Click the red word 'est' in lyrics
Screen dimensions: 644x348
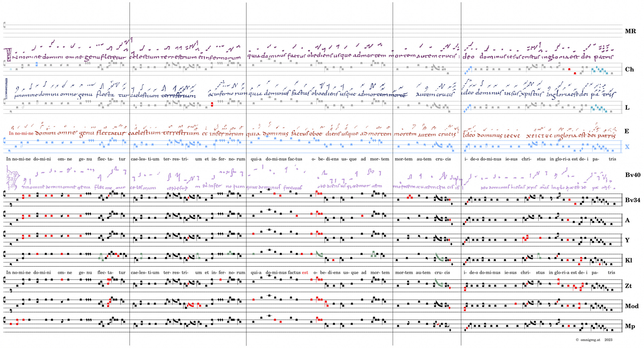click(x=305, y=272)
